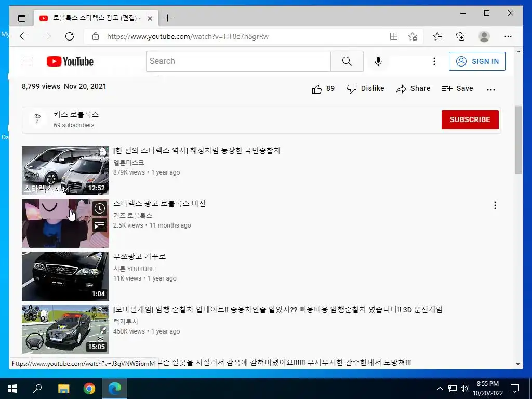Viewport: 532px width, 399px height.
Task: Open the 15:05 암행 순찰차 video thumbnail
Action: pos(65,329)
